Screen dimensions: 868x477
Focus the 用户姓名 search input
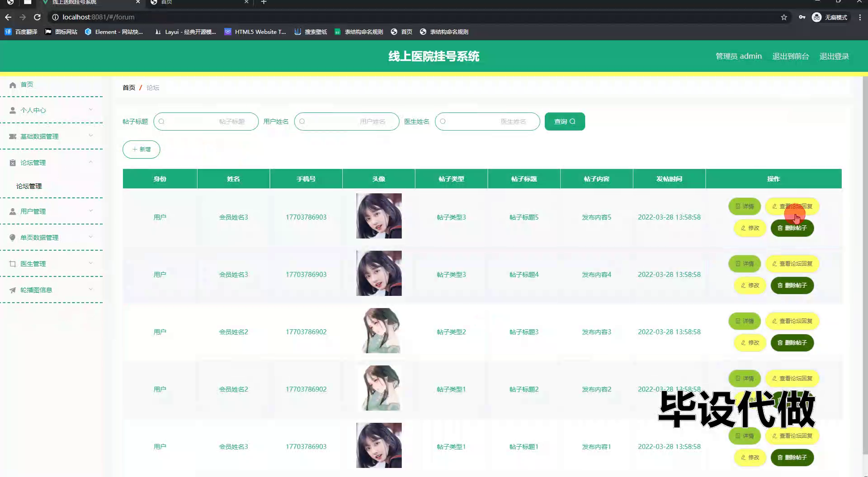(347, 122)
